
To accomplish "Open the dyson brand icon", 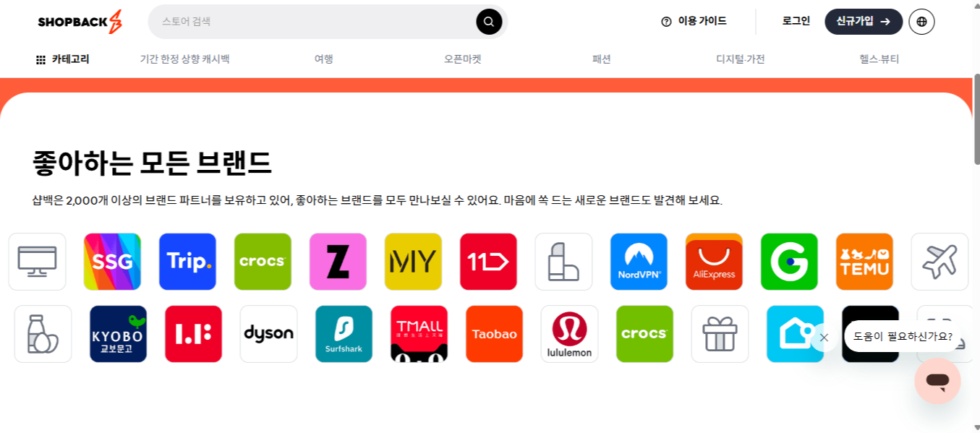I will pos(268,334).
